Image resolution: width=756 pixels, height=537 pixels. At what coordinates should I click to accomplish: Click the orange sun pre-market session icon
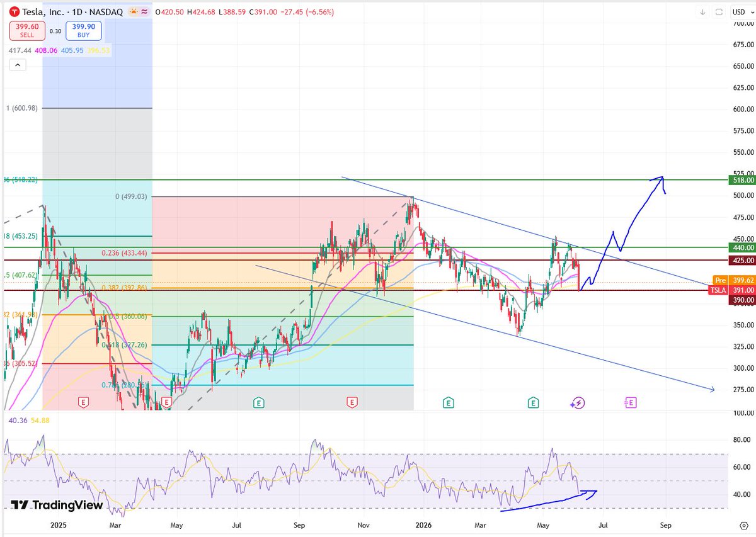pos(134,12)
